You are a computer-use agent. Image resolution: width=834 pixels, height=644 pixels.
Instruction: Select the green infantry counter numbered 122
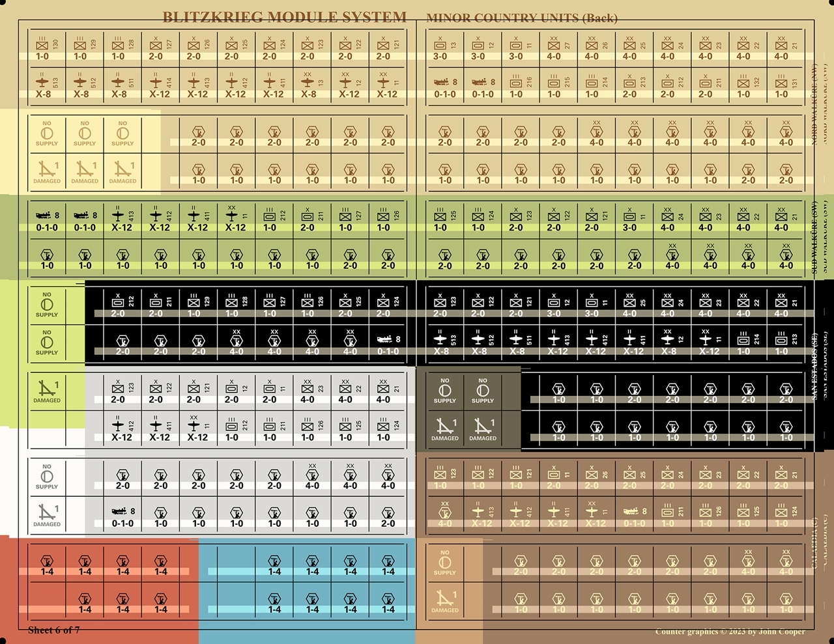point(558,221)
